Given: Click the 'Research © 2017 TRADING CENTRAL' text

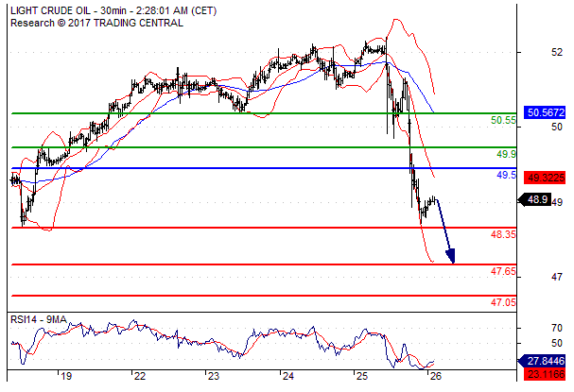Looking at the screenshot, I should tap(96, 23).
